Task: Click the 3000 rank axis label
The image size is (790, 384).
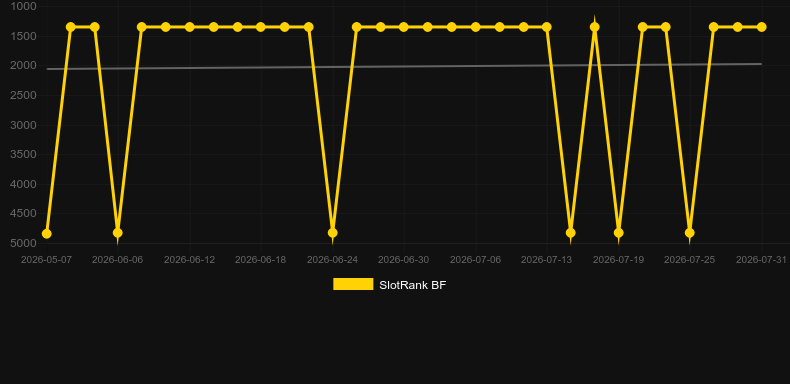Action: (x=23, y=125)
